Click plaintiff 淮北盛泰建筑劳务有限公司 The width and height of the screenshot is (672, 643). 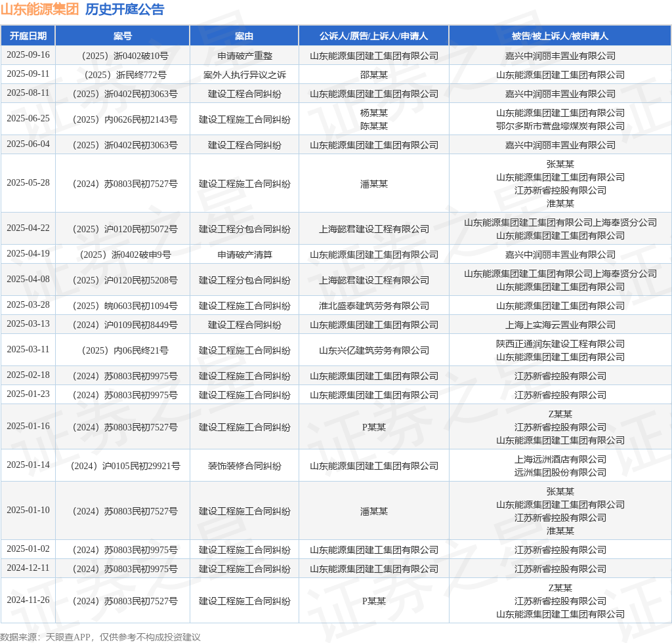point(373,306)
